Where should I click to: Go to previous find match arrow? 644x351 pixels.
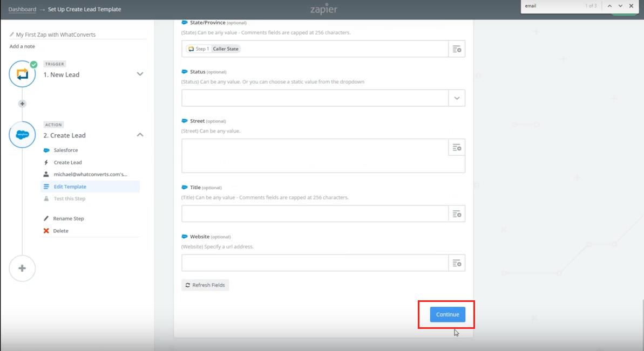tap(609, 6)
